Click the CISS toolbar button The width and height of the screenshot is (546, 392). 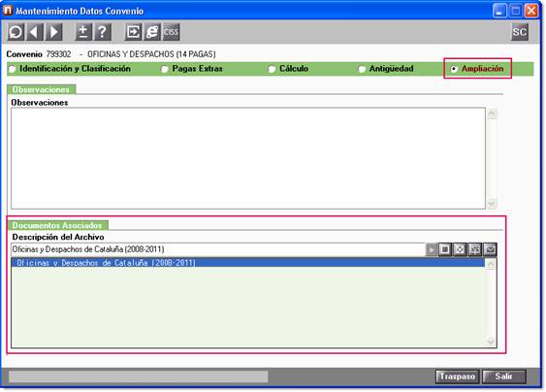[171, 32]
